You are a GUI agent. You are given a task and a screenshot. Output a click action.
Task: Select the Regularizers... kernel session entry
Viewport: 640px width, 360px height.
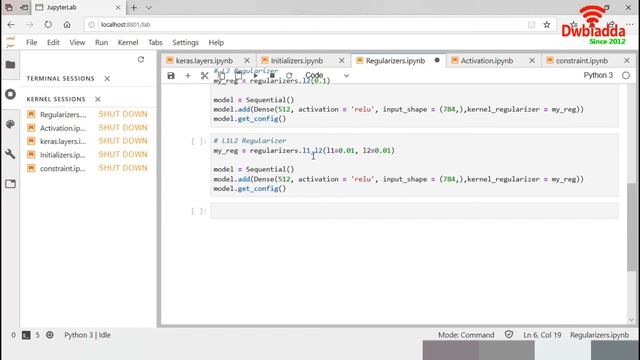click(63, 115)
